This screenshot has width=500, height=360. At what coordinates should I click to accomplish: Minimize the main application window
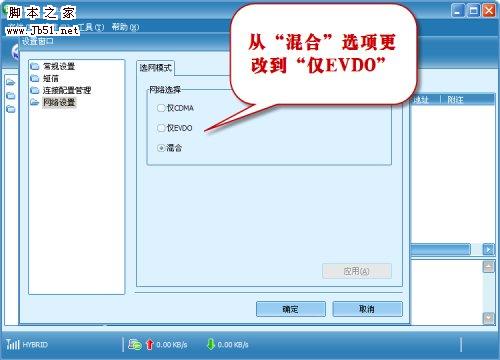point(458,11)
